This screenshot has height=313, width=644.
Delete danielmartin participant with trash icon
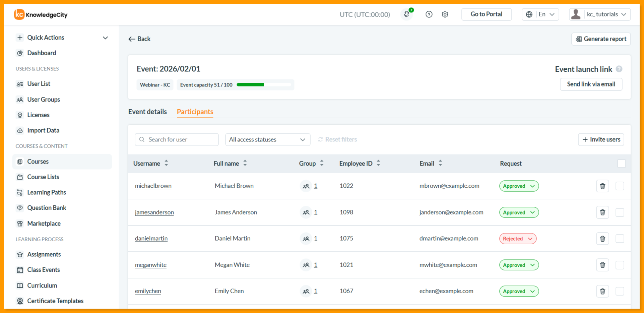pos(602,239)
